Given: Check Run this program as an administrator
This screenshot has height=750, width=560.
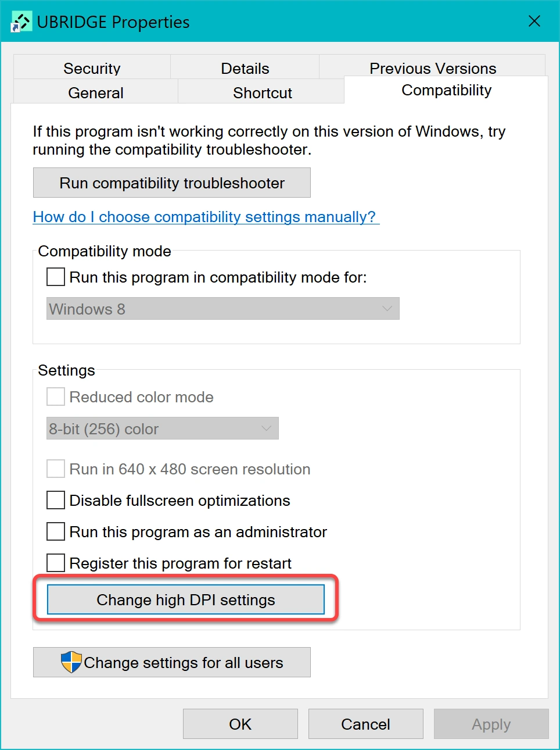Looking at the screenshot, I should 56,531.
